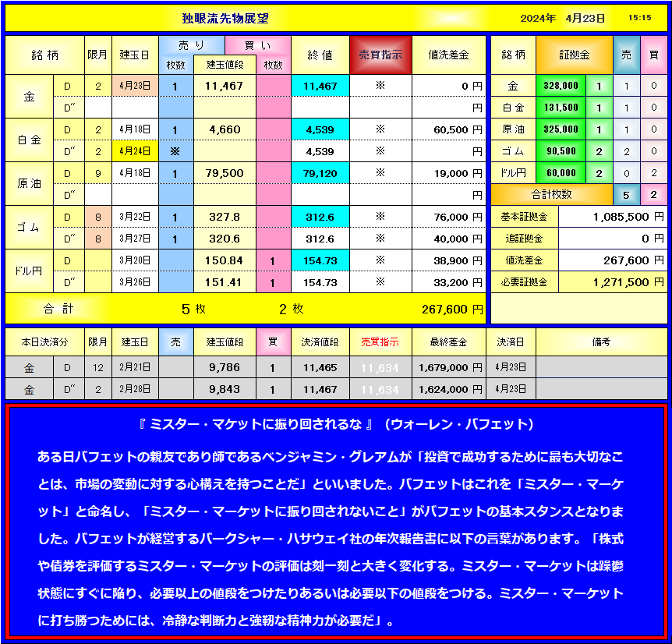Click the final profit 1,679,000 円
This screenshot has width=672, height=644.
tap(449, 367)
